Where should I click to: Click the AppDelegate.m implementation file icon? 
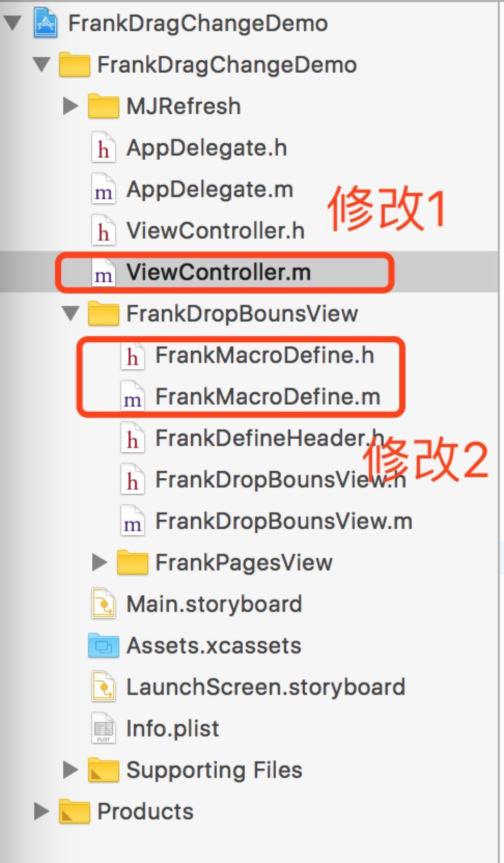(x=103, y=190)
